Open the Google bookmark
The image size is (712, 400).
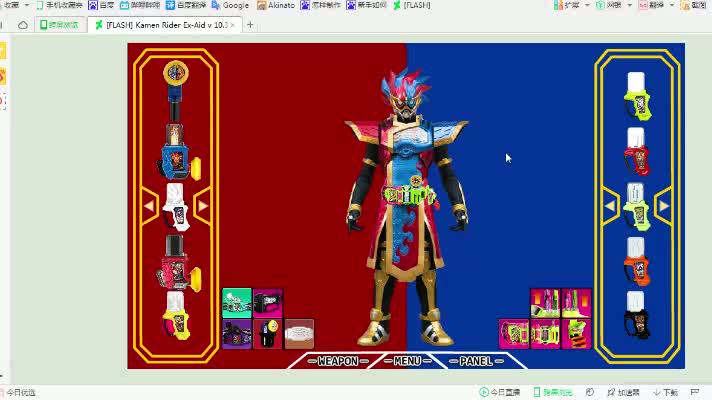coord(230,5)
